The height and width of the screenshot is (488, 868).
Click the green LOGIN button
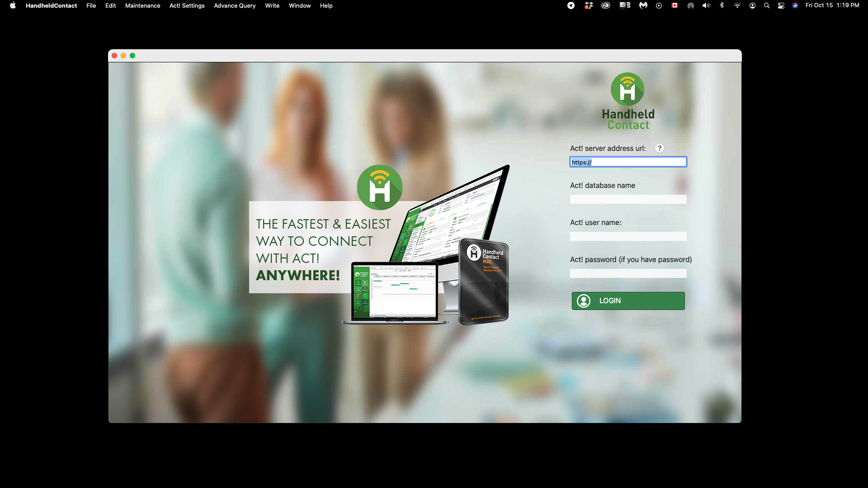pyautogui.click(x=628, y=301)
